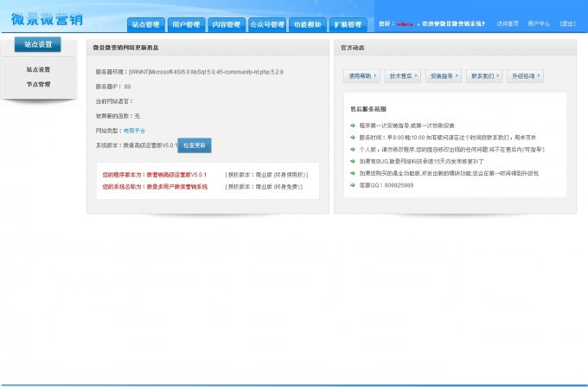Open the 安装指导 button
The image size is (588, 387).
point(444,76)
